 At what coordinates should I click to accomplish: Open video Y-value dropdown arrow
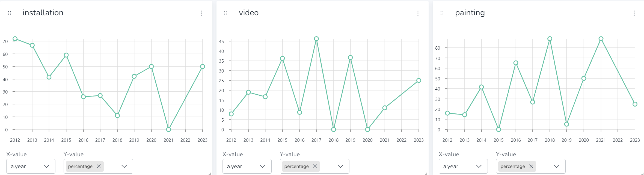pos(340,166)
